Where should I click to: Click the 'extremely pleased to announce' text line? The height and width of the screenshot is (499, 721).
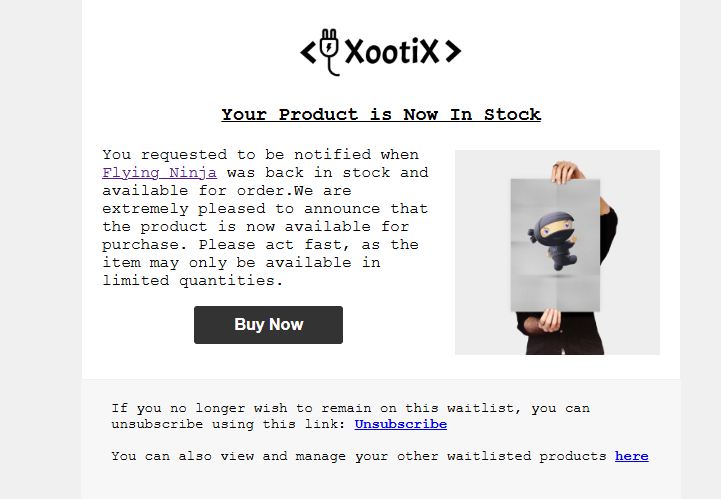click(264, 209)
